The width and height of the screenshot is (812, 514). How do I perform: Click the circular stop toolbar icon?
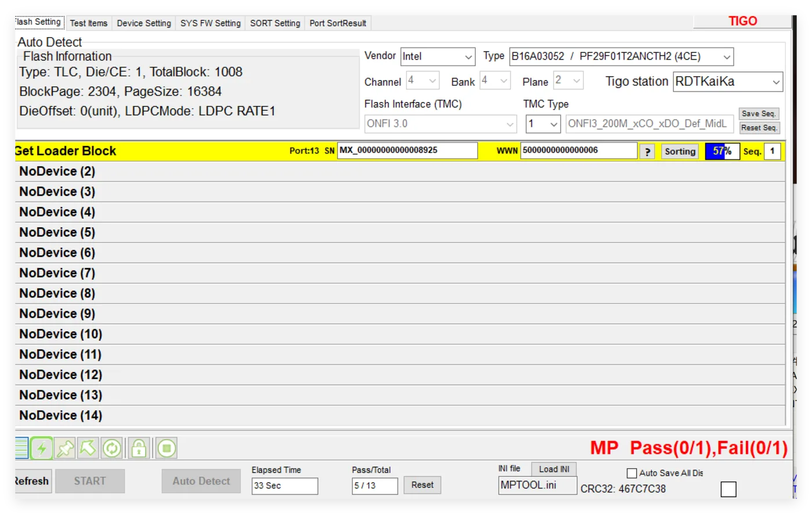(166, 448)
